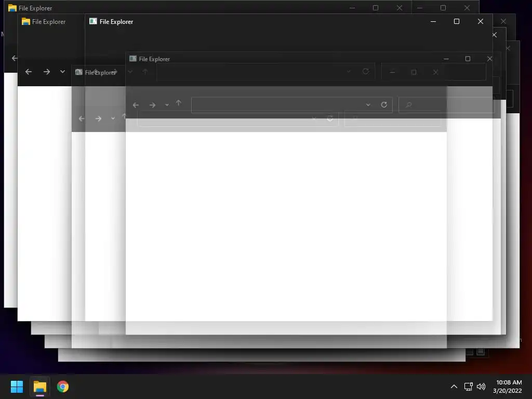The image size is (532, 399).
Task: Click folder icon of the second window's title
Action: [x=26, y=21]
